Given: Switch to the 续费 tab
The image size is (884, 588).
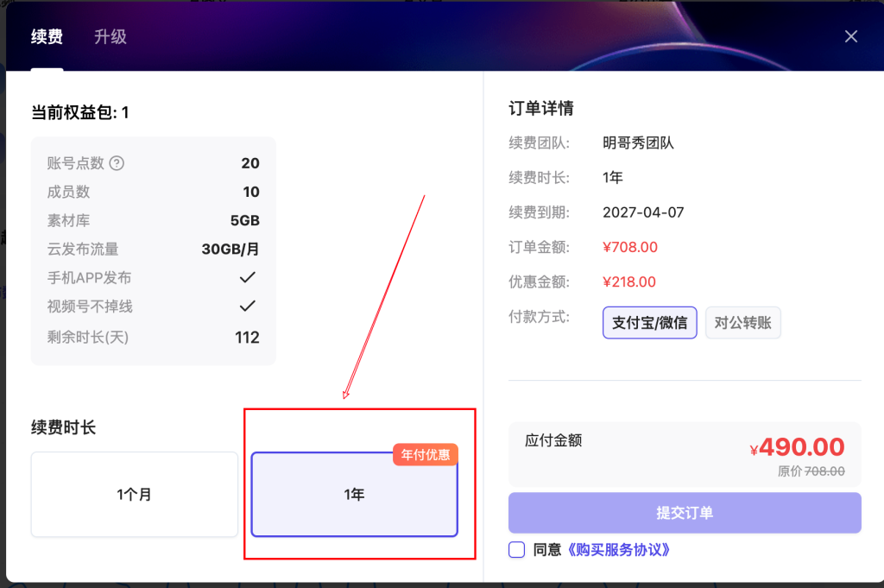Looking at the screenshot, I should pos(47,36).
